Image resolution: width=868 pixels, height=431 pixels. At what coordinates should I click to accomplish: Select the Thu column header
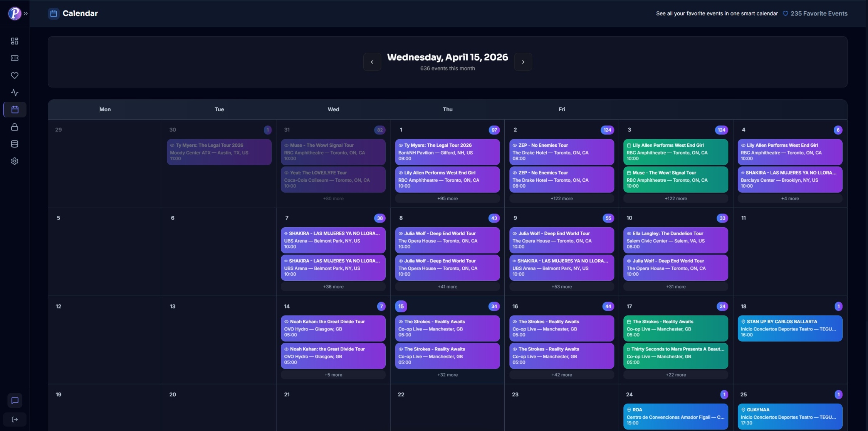447,109
